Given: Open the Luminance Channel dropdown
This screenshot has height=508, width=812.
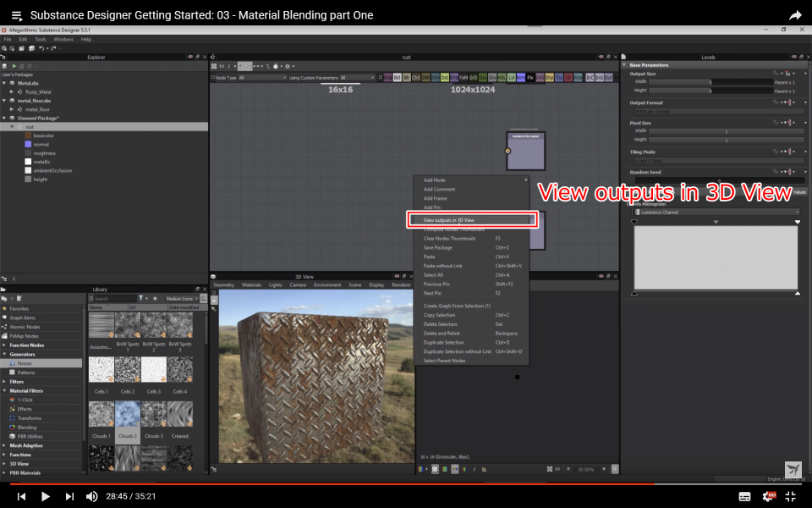Looking at the screenshot, I should [715, 212].
